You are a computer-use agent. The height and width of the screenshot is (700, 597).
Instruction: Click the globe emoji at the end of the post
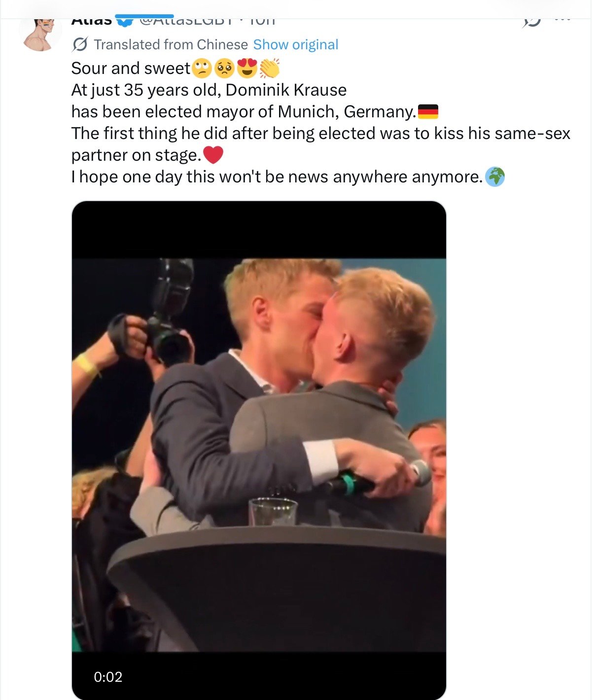pos(495,177)
